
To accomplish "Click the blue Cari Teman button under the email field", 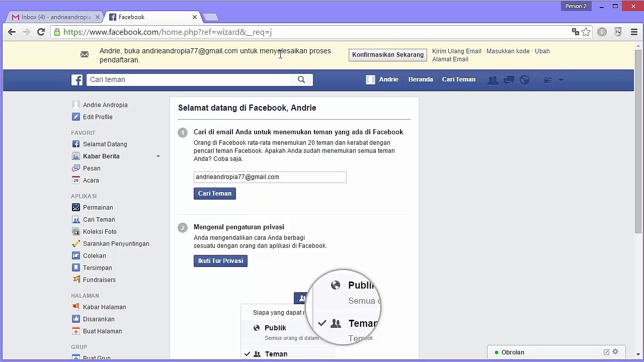I will (215, 194).
